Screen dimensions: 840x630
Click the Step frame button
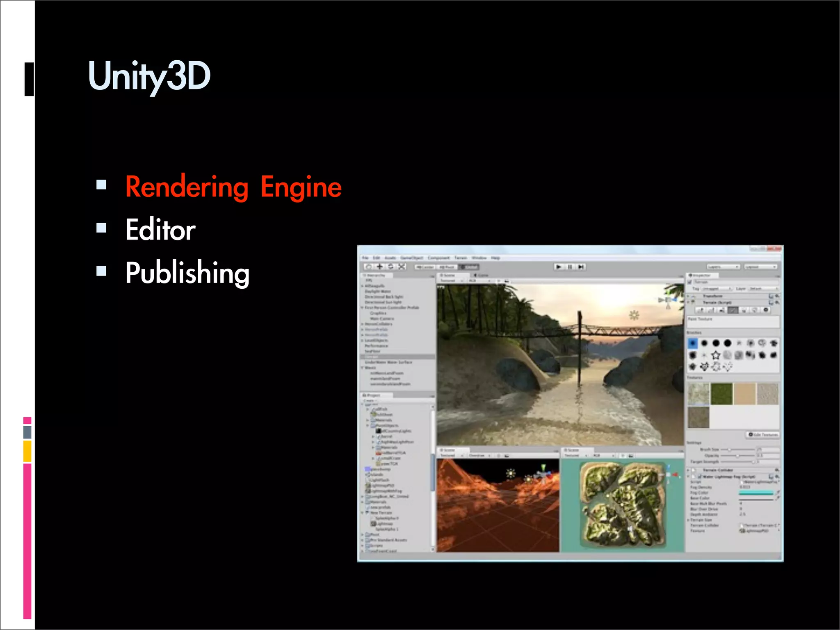point(581,267)
